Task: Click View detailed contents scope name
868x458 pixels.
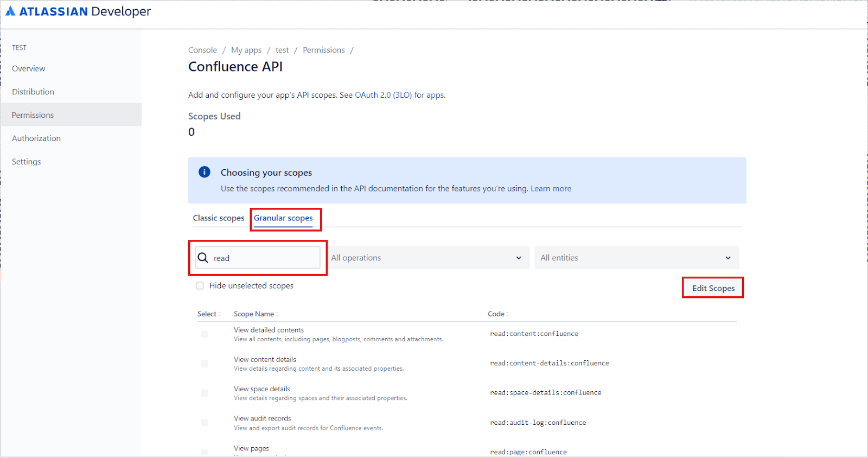Action: [269, 330]
